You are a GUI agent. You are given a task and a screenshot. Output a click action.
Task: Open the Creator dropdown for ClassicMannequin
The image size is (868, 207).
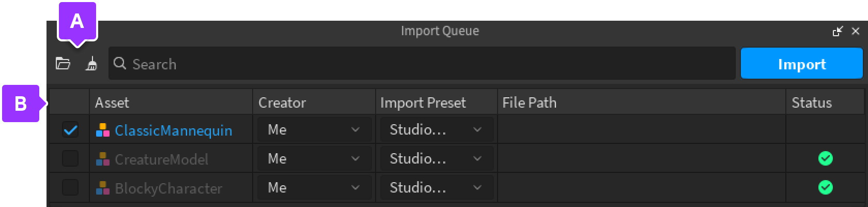[313, 130]
